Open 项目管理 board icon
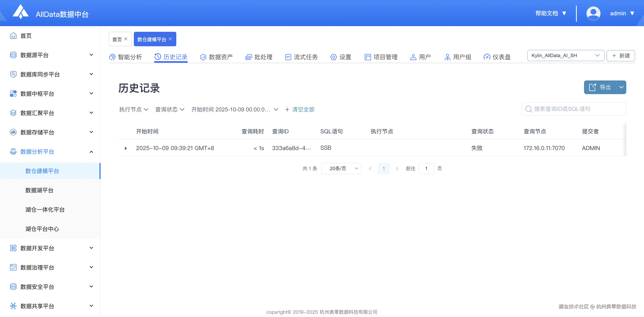 (x=367, y=57)
